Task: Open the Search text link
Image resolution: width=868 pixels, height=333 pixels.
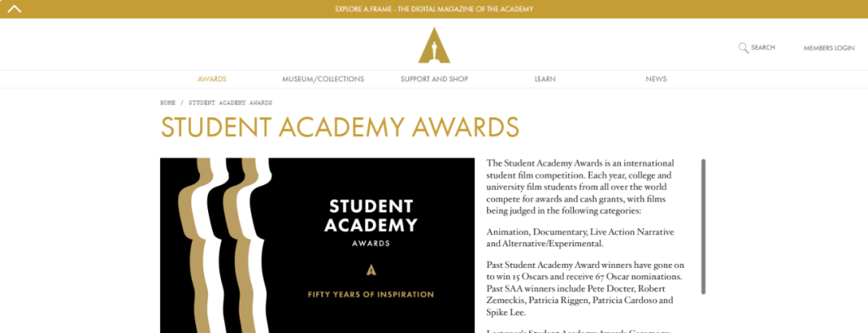Action: coord(763,47)
